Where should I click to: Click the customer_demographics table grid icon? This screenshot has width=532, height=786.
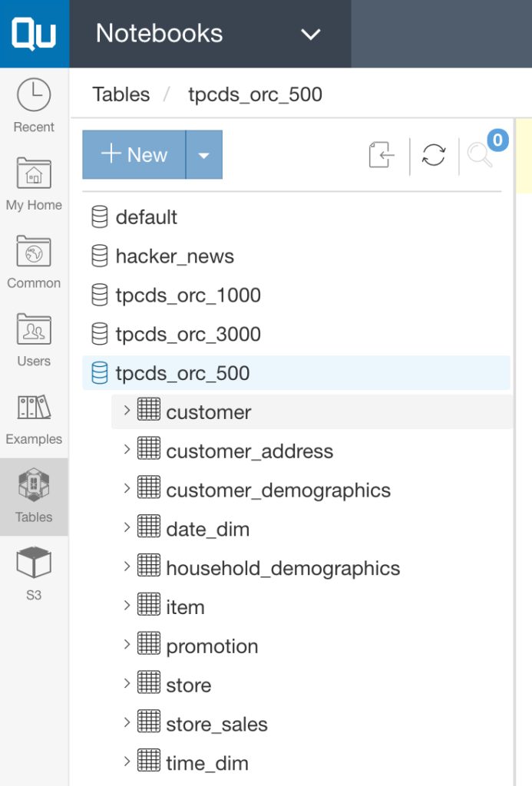click(x=149, y=487)
